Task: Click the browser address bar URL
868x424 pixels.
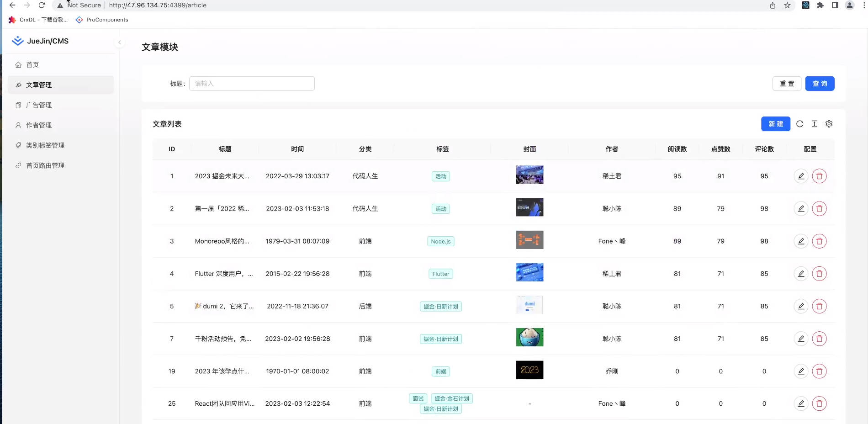Action: click(x=158, y=5)
